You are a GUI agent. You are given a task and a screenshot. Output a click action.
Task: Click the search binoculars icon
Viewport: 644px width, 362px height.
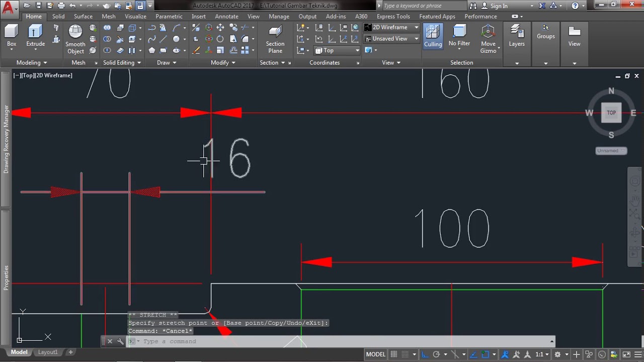(x=473, y=6)
